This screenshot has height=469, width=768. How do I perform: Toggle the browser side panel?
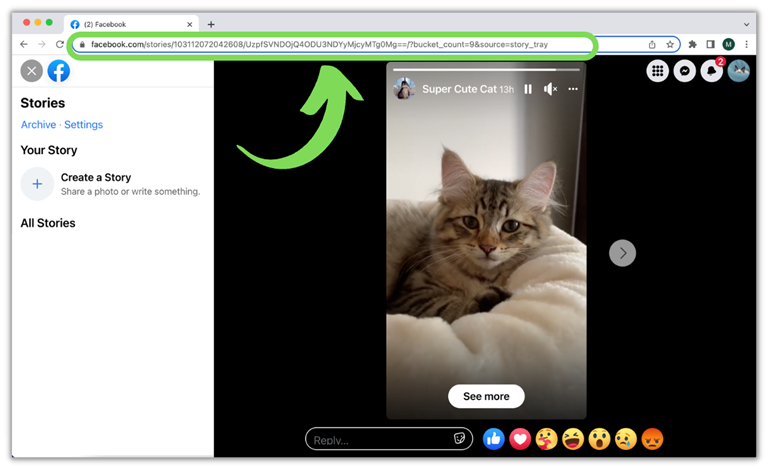[x=710, y=45]
